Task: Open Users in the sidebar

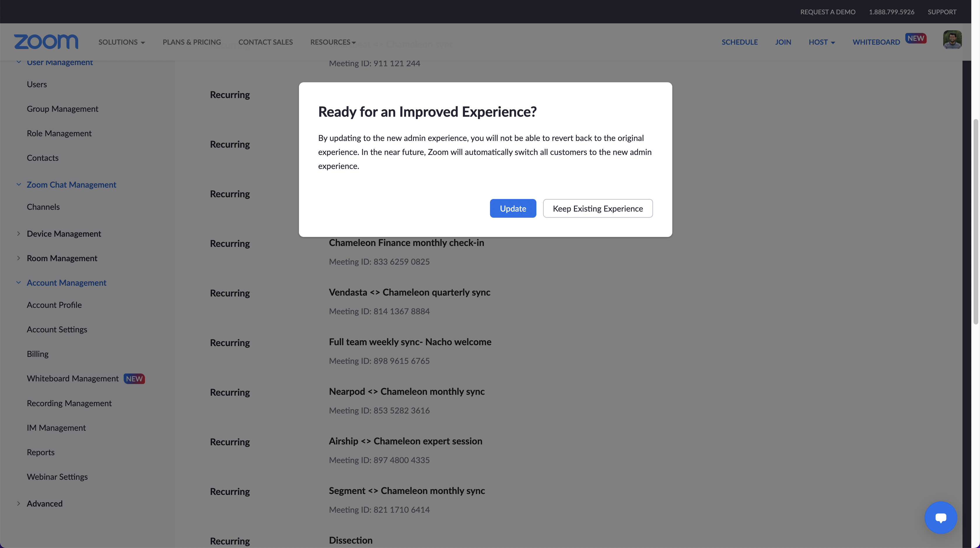Action: (x=37, y=85)
